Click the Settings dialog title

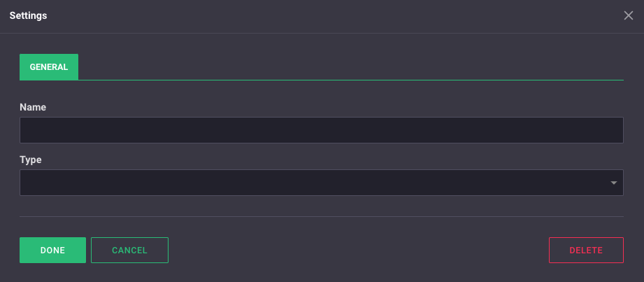click(x=29, y=15)
